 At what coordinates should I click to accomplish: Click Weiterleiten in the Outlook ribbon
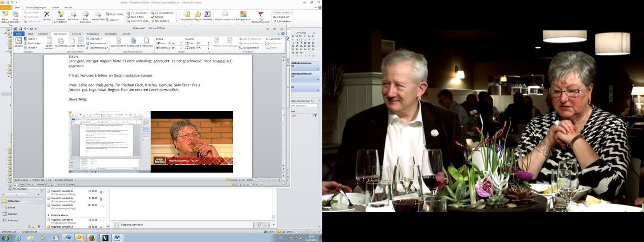point(98,16)
